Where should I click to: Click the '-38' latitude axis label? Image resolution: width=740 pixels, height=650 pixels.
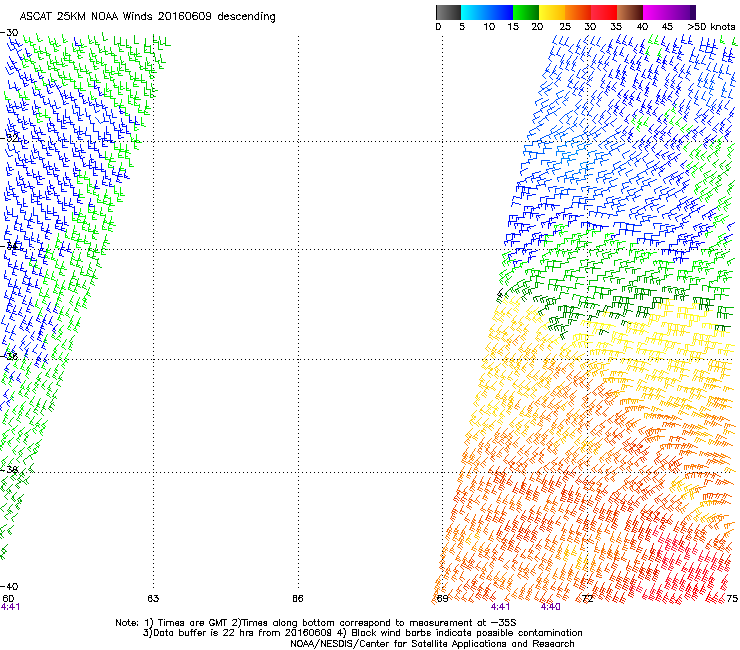point(9,470)
